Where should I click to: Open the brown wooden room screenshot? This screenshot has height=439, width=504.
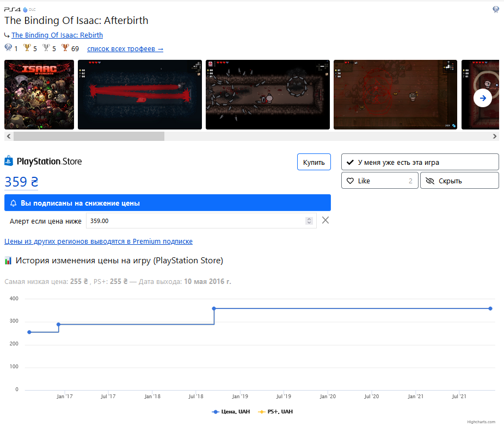(395, 95)
